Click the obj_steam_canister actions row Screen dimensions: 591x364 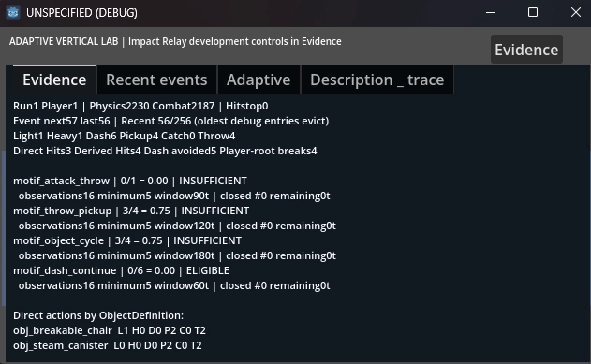click(x=108, y=345)
